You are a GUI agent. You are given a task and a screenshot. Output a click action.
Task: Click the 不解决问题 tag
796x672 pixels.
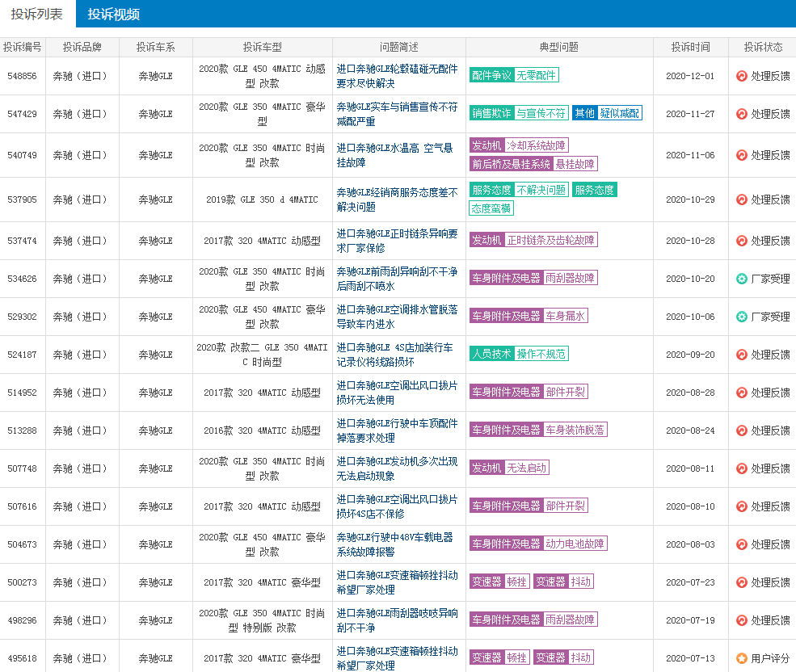(541, 190)
